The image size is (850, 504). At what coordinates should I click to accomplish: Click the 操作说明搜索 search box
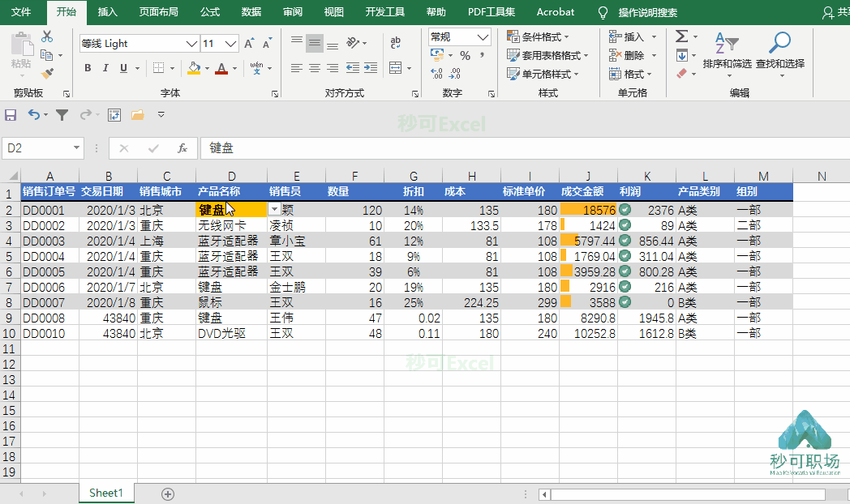648,12
